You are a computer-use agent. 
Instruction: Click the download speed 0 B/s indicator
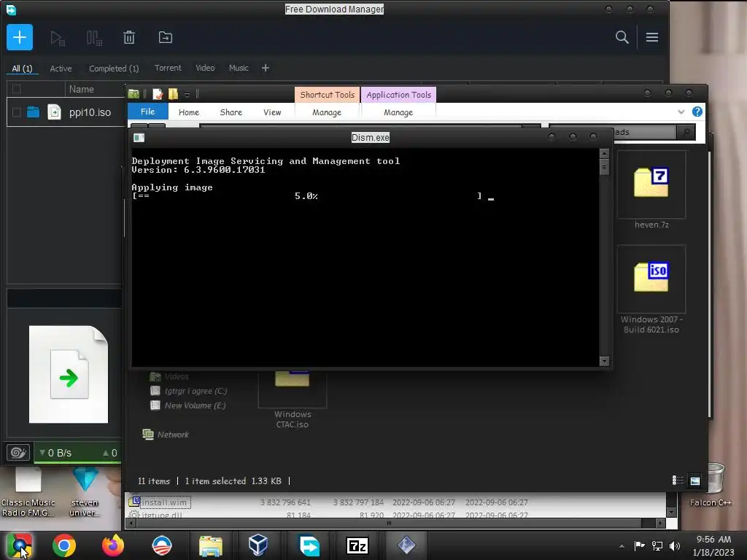55,453
